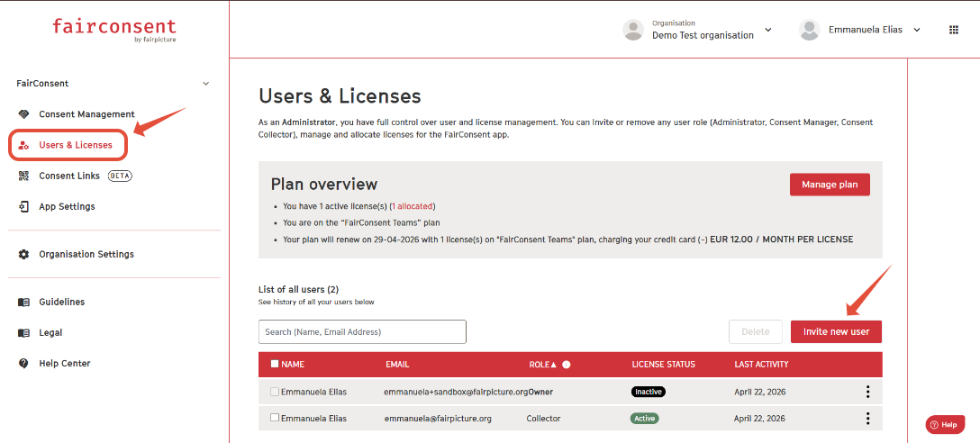The image size is (980, 443).
Task: Click the Active license status badge
Action: (644, 419)
